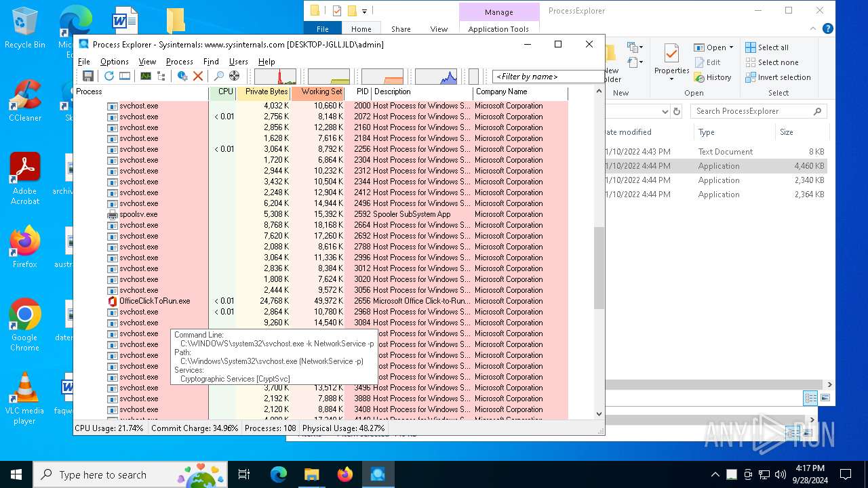The image size is (868, 488).
Task: Expand the Properties dropdown arrow in ribbon
Action: [x=671, y=79]
